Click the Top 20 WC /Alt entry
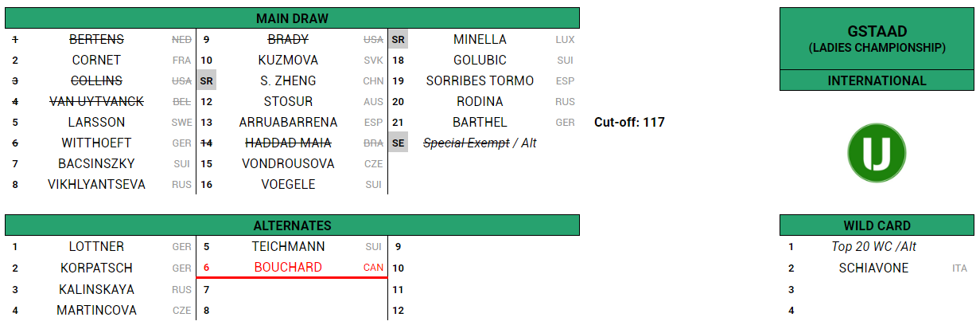The image size is (980, 329). coord(873,247)
